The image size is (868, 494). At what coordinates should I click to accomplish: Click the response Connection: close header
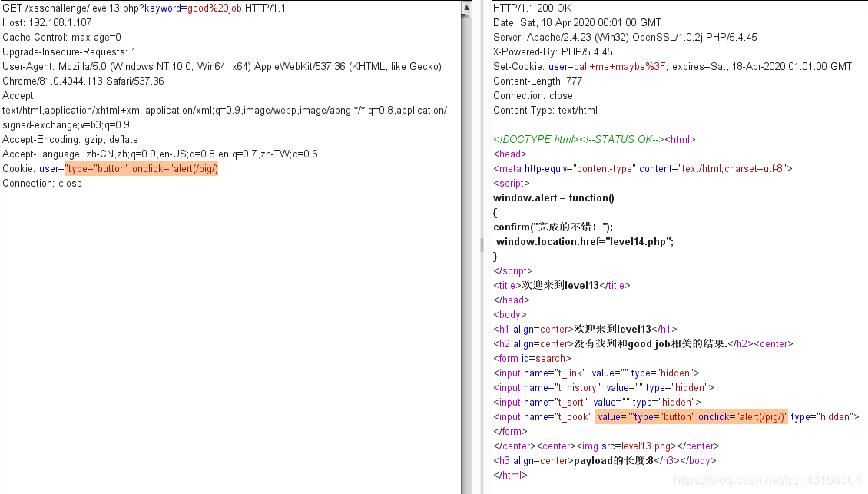[x=532, y=96]
